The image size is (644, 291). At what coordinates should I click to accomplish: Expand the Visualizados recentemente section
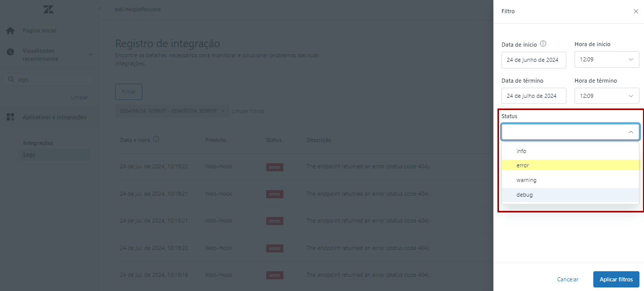click(x=90, y=55)
